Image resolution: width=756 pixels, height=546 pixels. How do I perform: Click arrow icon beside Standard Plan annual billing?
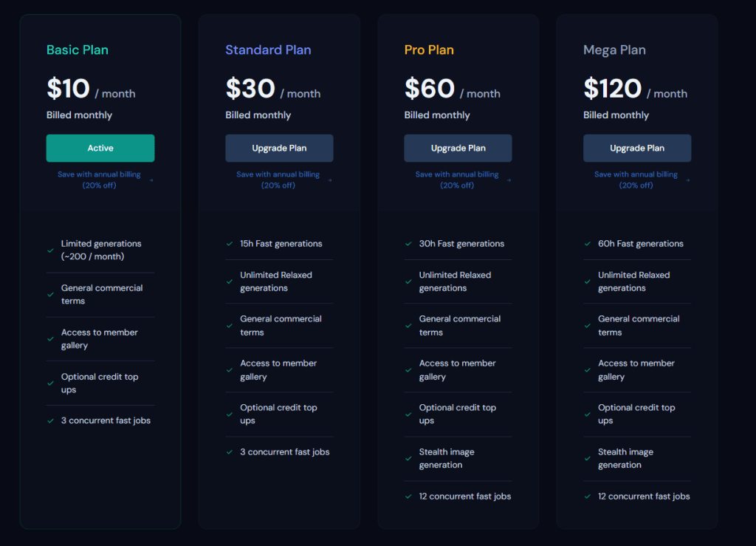330,180
